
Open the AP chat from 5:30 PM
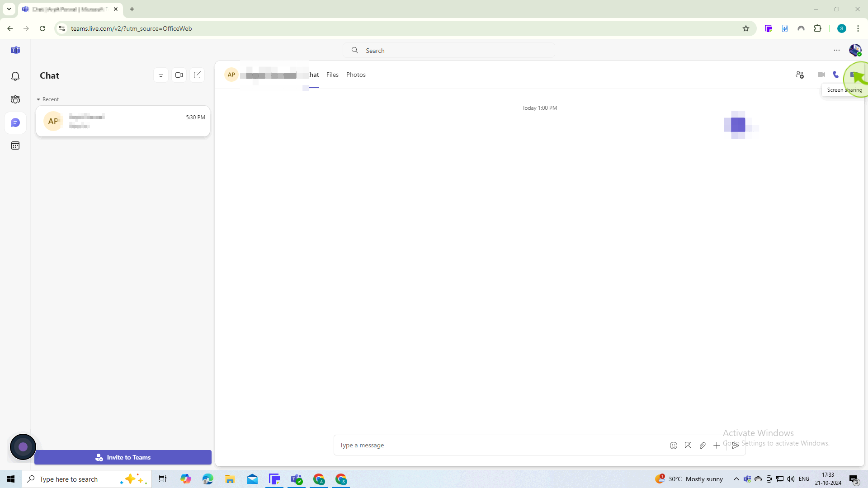(123, 121)
